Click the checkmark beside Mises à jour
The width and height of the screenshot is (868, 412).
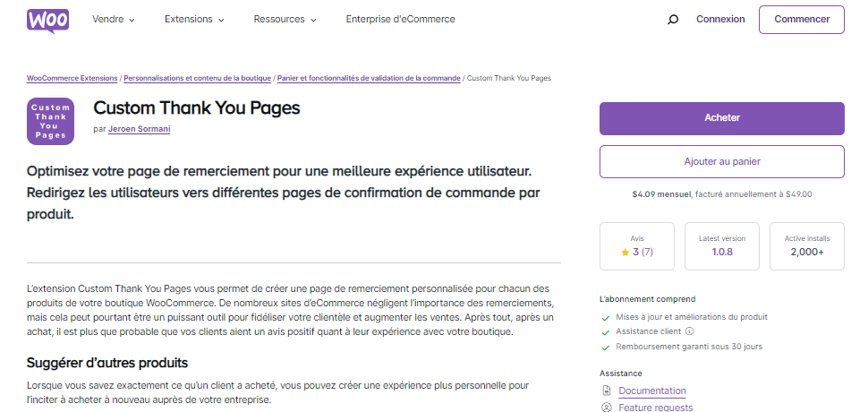[x=606, y=318]
